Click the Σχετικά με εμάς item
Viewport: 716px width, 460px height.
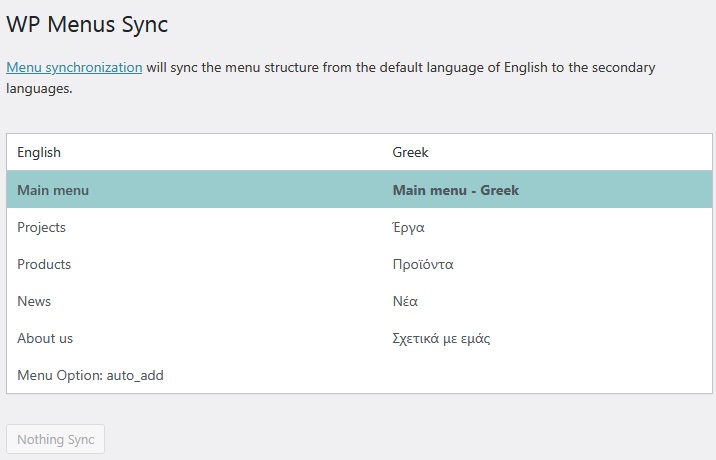(441, 338)
